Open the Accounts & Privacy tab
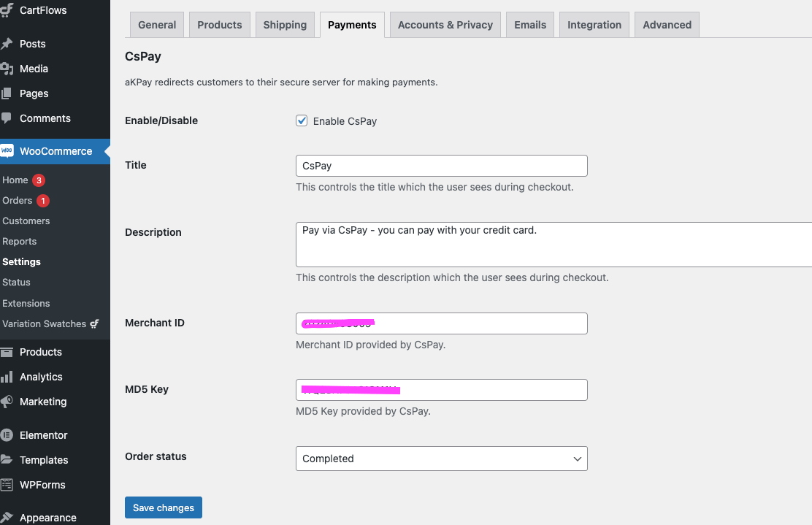Image resolution: width=812 pixels, height=525 pixels. (x=445, y=25)
